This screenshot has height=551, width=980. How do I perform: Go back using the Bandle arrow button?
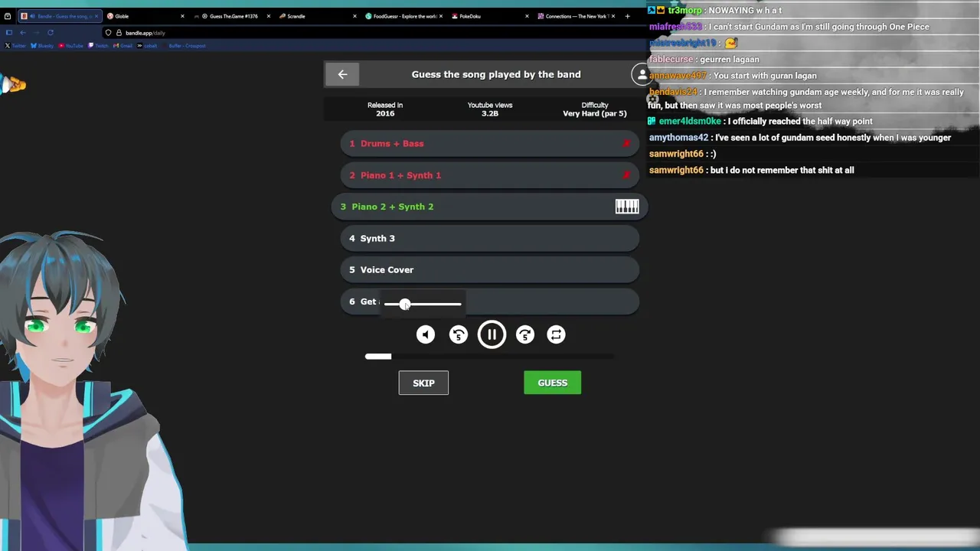342,74
